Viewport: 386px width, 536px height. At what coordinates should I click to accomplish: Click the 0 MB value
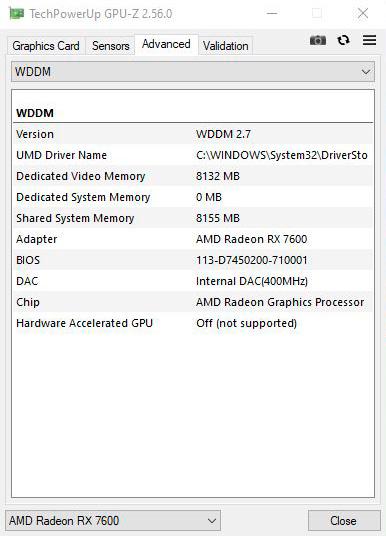tap(209, 197)
